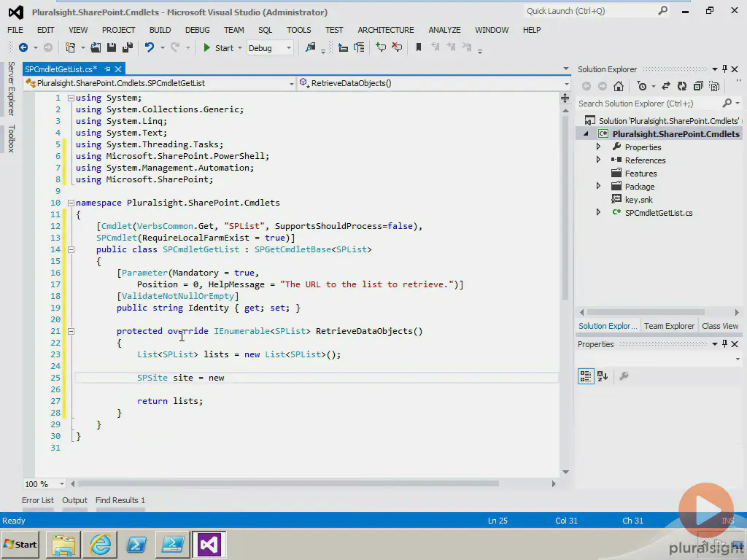Click the Open File toolbar icon

[x=96, y=47]
